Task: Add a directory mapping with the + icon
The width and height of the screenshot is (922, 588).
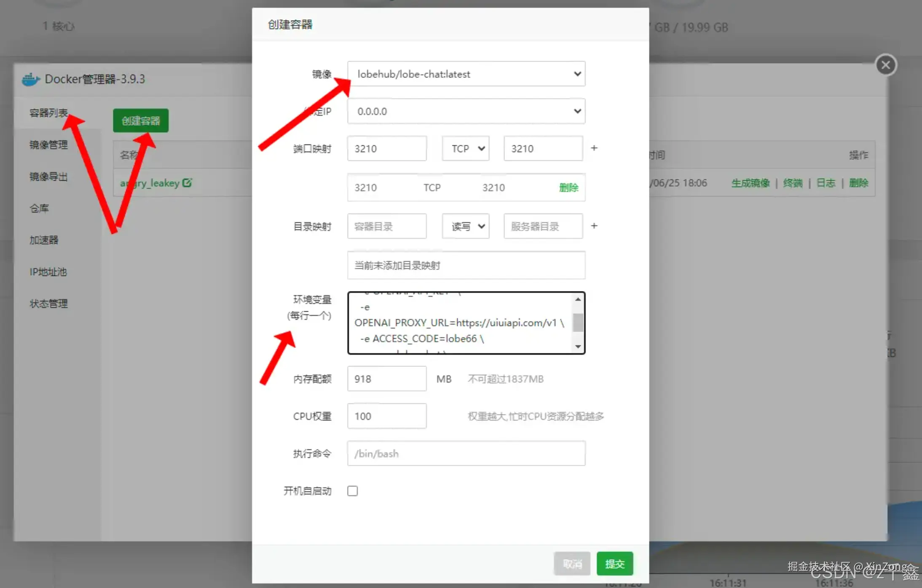Action: pyautogui.click(x=594, y=226)
